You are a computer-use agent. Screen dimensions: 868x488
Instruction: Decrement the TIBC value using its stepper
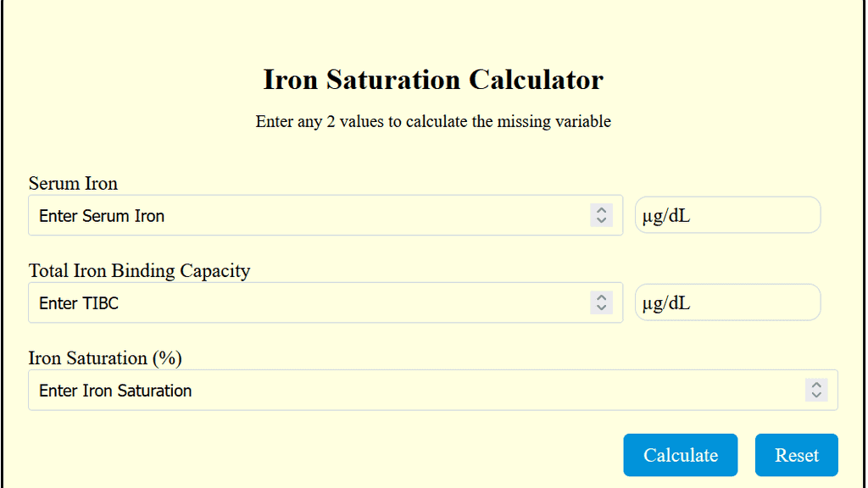pos(602,308)
